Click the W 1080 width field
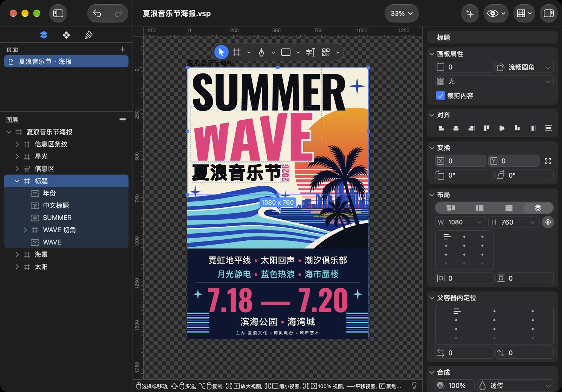Screen dimensions: 562x392 [460, 222]
